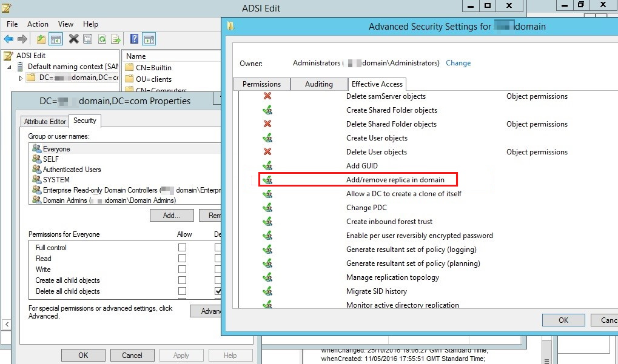Tick the Deny checkbox for Write
Viewport: 618px width, 364px height.
[218, 269]
